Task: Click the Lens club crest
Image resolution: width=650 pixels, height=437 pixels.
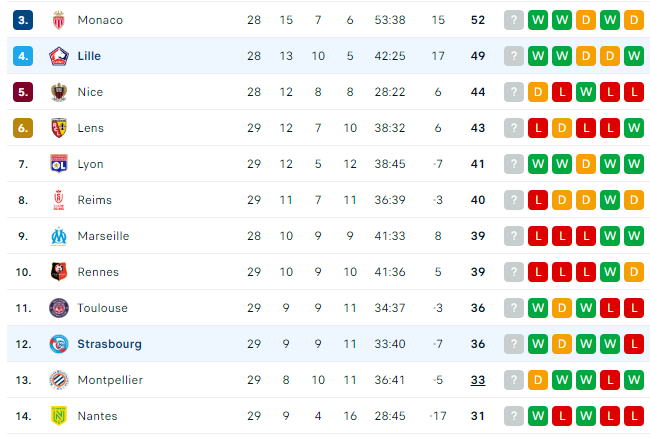Action: point(58,128)
